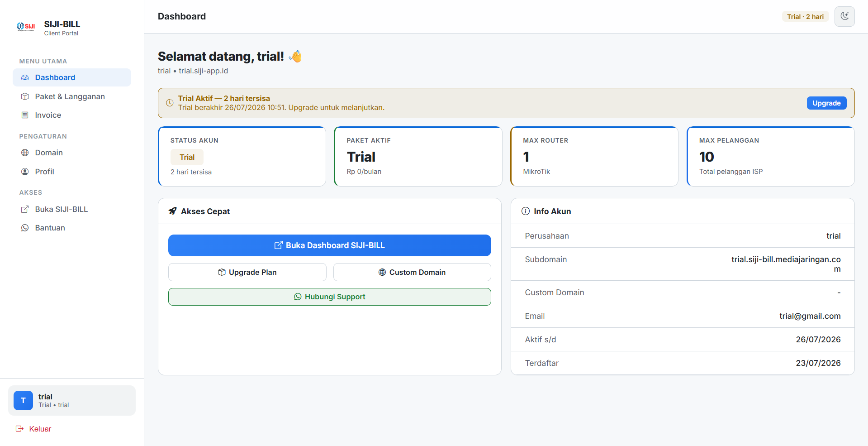This screenshot has width=868, height=446.
Task: Click the Upgrade Plan button
Action: click(247, 272)
